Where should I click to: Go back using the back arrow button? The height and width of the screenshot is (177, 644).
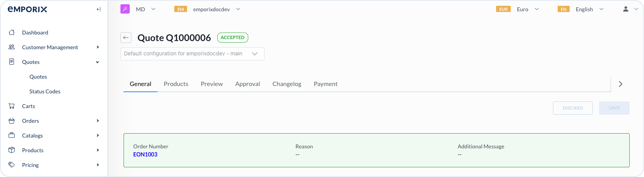tap(126, 38)
